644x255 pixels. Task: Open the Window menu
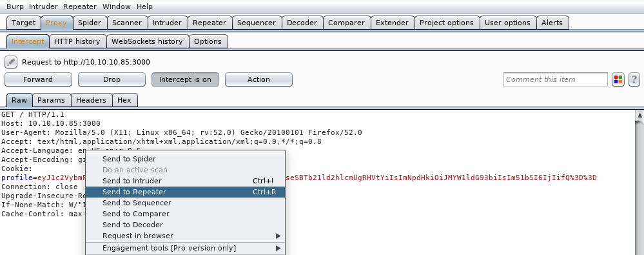pos(117,6)
